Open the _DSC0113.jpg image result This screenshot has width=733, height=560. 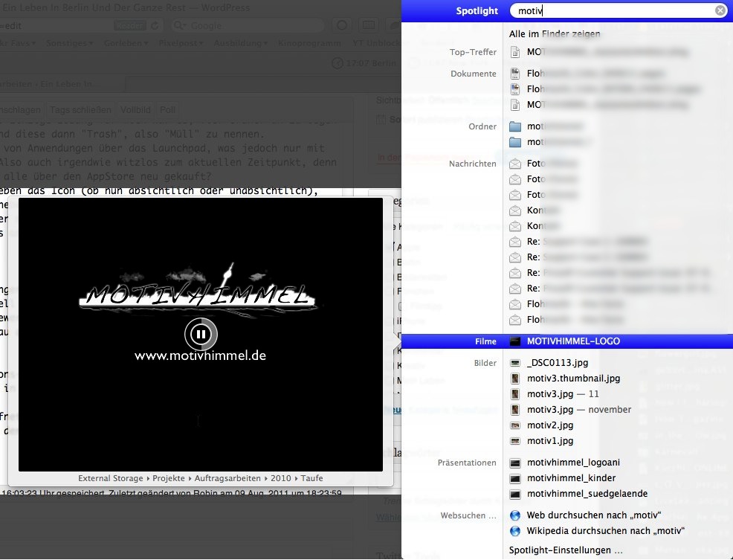coord(557,363)
